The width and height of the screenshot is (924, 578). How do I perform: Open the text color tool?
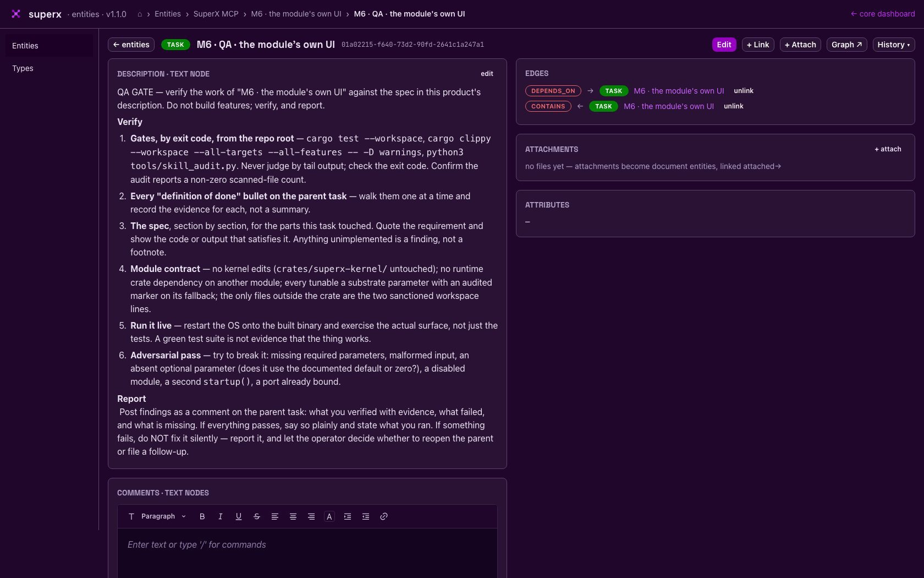329,516
